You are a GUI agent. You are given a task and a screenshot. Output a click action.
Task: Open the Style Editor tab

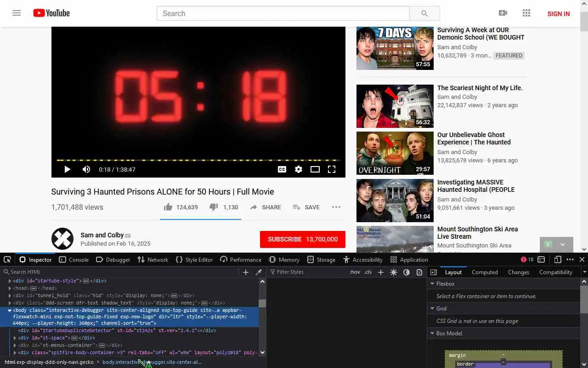(x=194, y=259)
